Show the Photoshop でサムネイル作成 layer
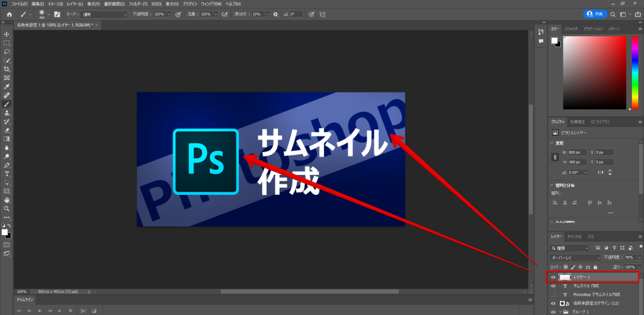 click(553, 294)
